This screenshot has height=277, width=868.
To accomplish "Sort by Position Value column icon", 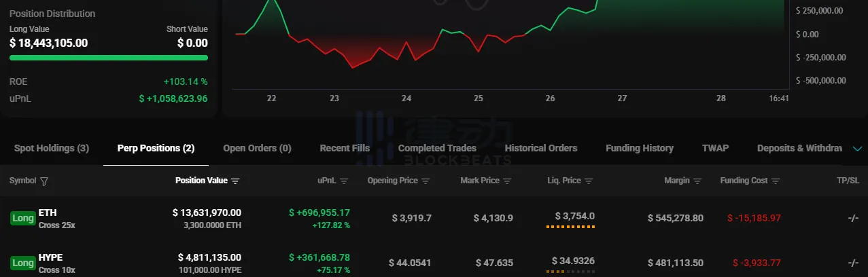I will [236, 181].
